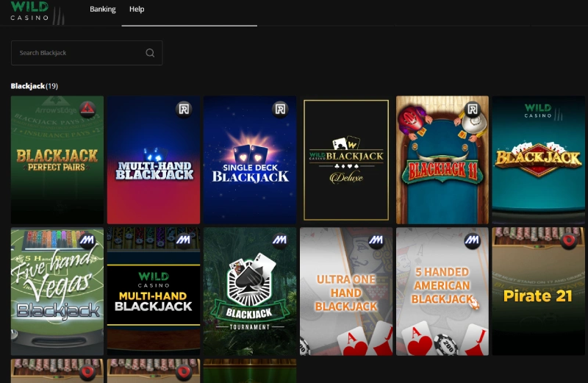This screenshot has height=383, width=588.
Task: Click the search magnifier icon
Action: tap(150, 53)
